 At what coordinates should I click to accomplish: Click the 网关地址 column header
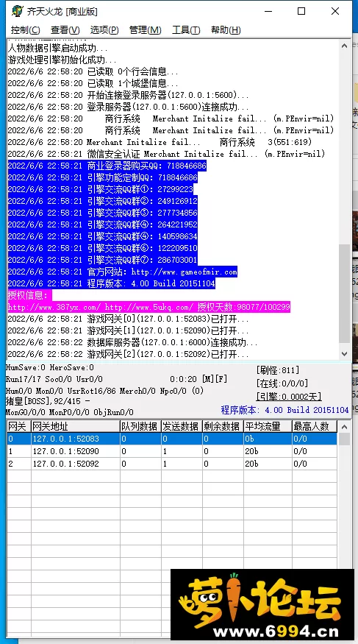(76, 426)
